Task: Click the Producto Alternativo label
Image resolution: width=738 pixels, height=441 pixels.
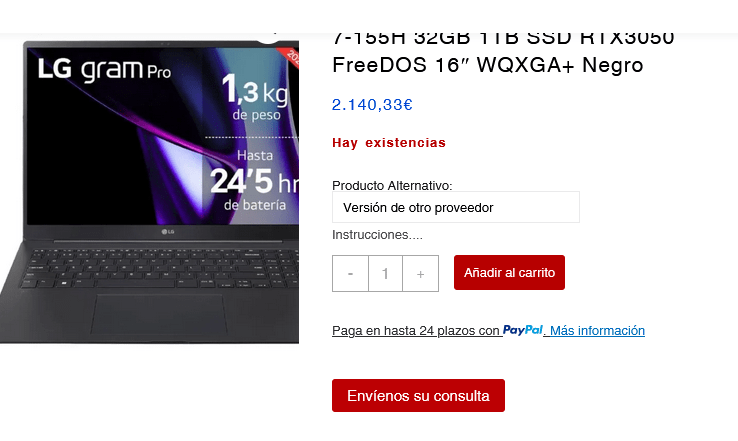Action: coord(392,185)
